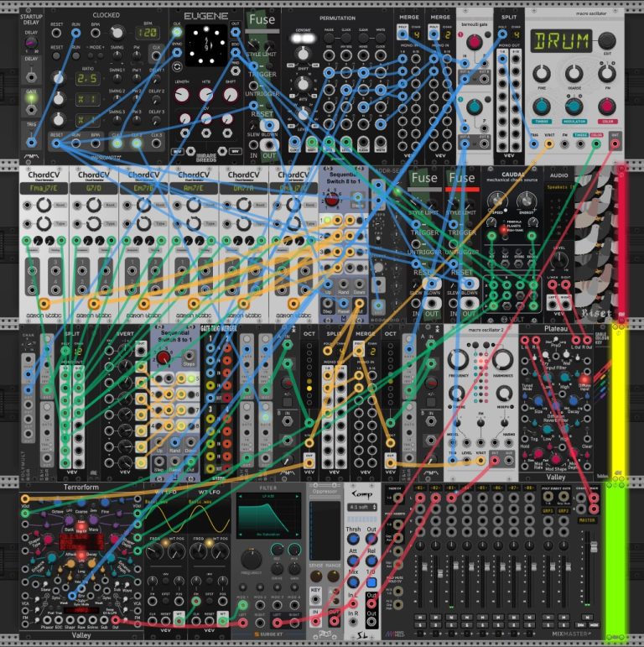This screenshot has width=644, height=647.
Task: Open the Am7/E chord display
Action: pos(194,189)
